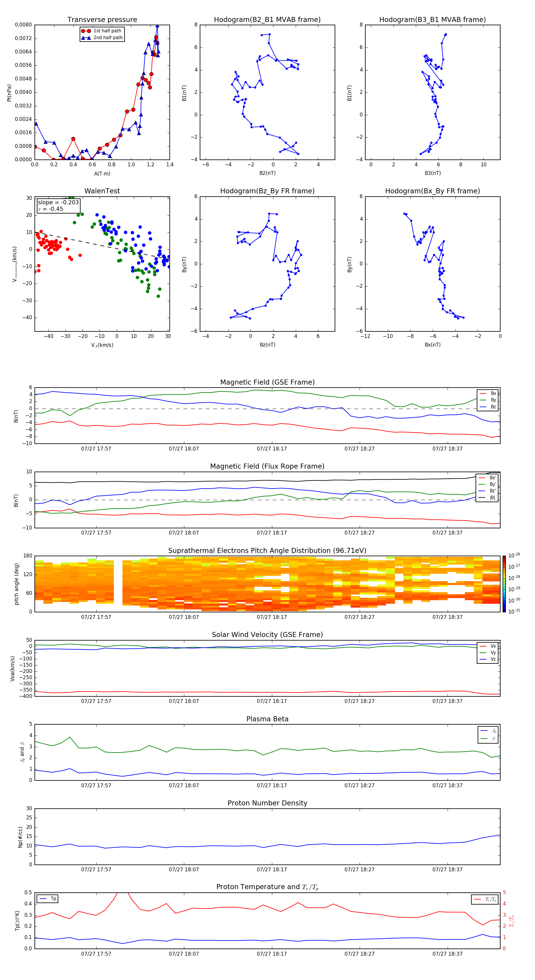Click the red 'Te/Tp' right-axis label
The width and height of the screenshot is (535, 980).
(512, 921)
